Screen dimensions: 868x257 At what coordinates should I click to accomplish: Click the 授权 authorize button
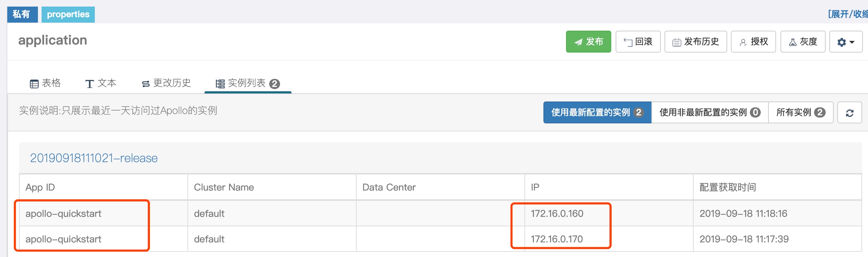(753, 42)
